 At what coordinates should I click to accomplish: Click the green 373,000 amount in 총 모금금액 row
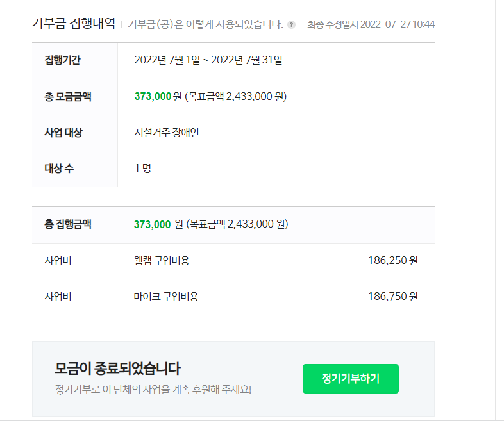click(x=153, y=96)
